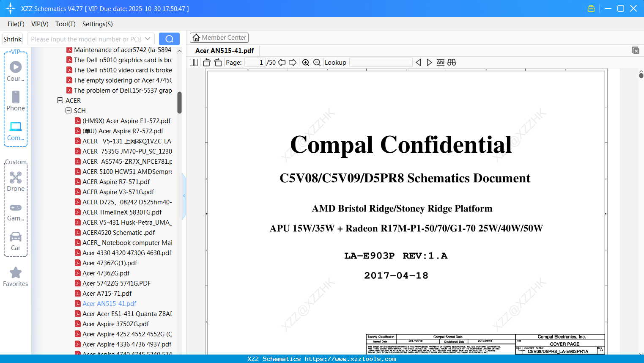Click the Shrink button
644x363 pixels.
[13, 39]
